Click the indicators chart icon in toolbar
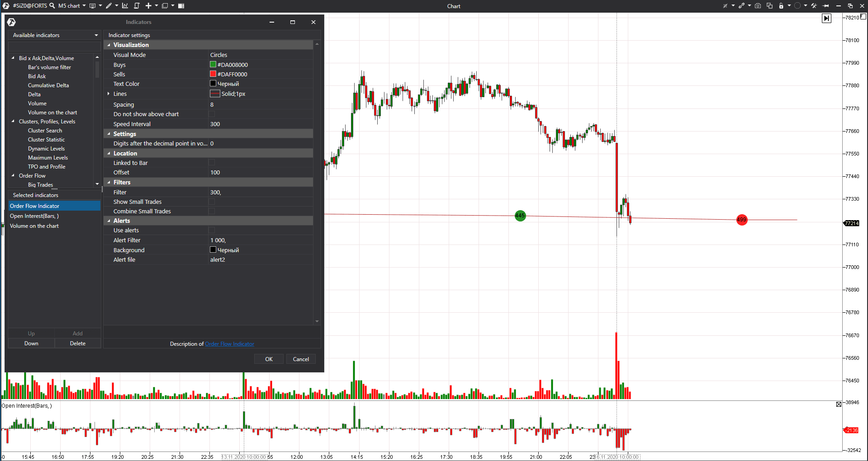Viewport: 868px width, 461px height. (x=125, y=6)
